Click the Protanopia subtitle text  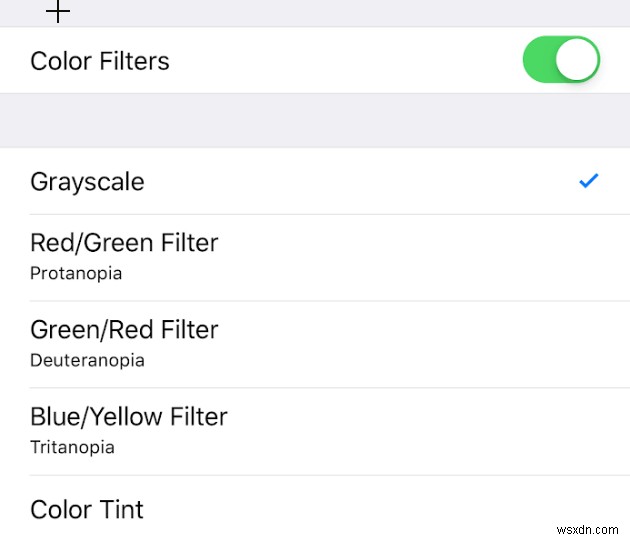click(76, 273)
